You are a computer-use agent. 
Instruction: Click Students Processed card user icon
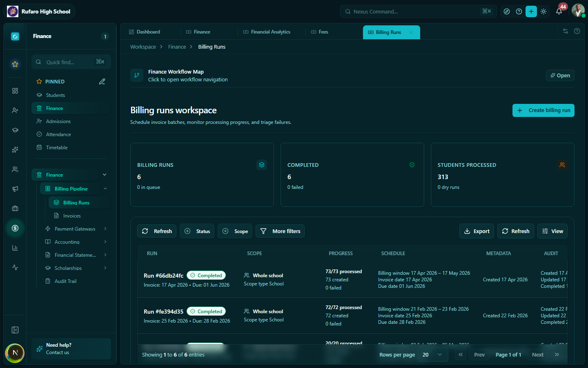[562, 165]
